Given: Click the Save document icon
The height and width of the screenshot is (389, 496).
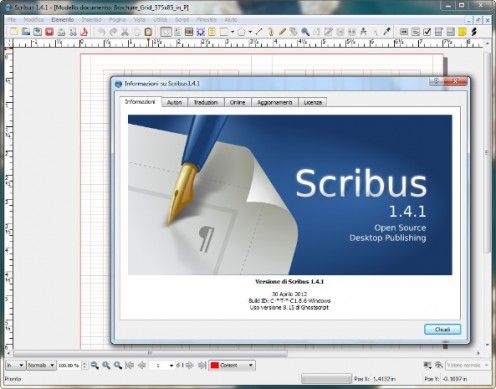Looking at the screenshot, I should pyautogui.click(x=38, y=32).
